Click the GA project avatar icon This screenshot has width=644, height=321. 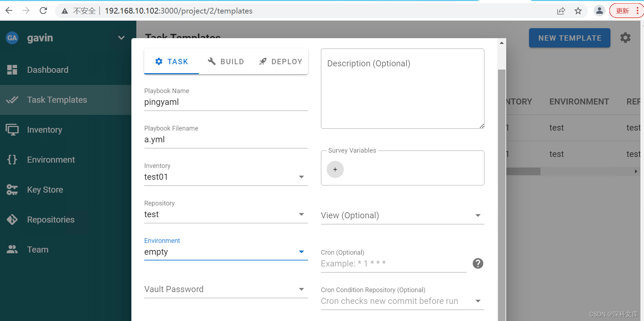[12, 38]
